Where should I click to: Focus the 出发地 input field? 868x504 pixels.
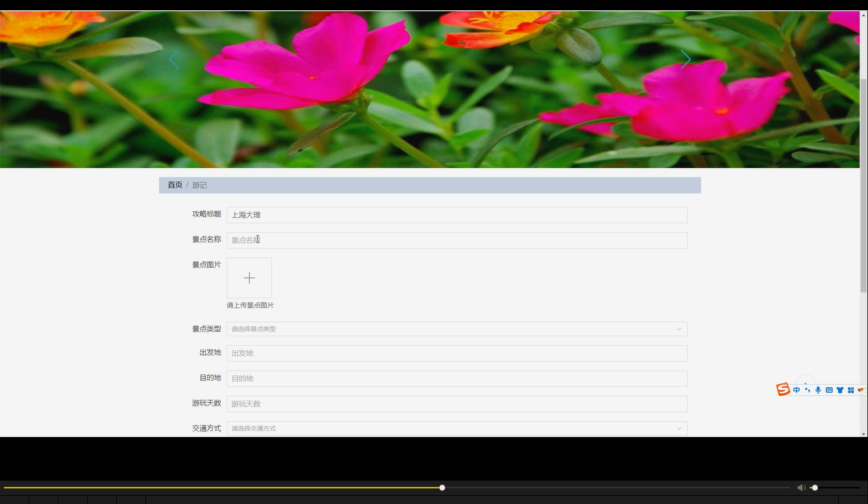click(x=457, y=353)
